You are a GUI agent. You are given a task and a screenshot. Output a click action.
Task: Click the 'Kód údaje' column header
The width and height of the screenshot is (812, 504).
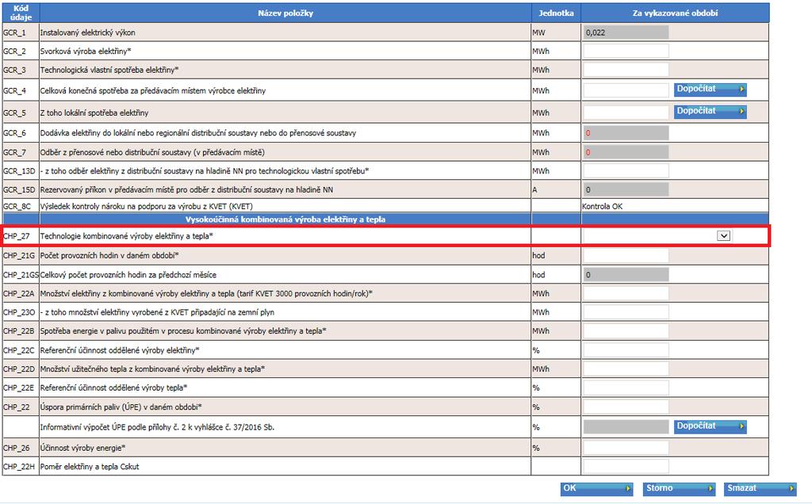pos(21,13)
